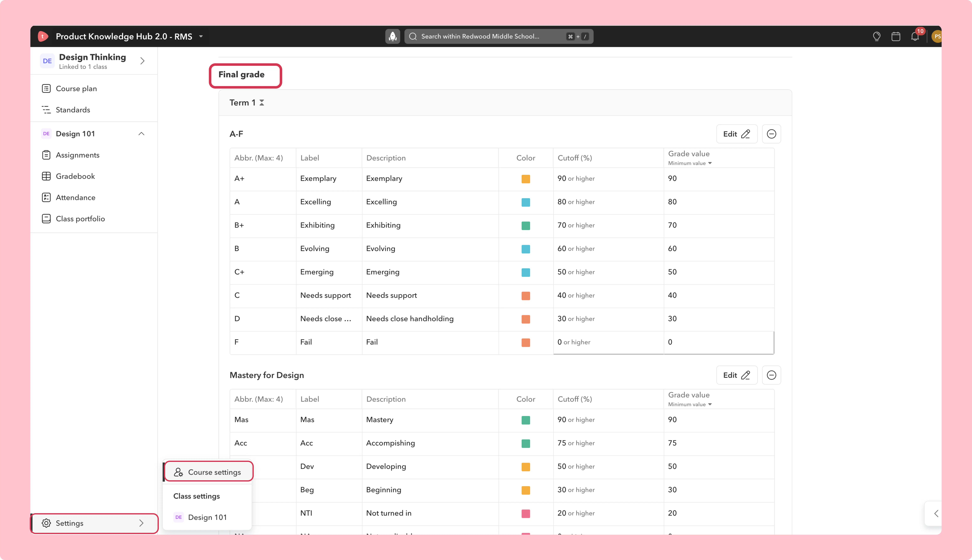Screen dimensions: 972x560
Task: Edit the A-F grade scale
Action: (737, 134)
